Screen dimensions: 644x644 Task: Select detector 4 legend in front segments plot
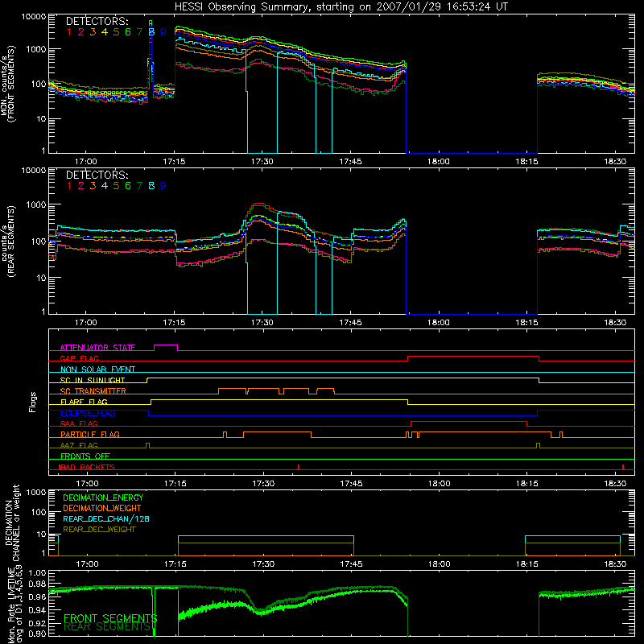pyautogui.click(x=105, y=32)
